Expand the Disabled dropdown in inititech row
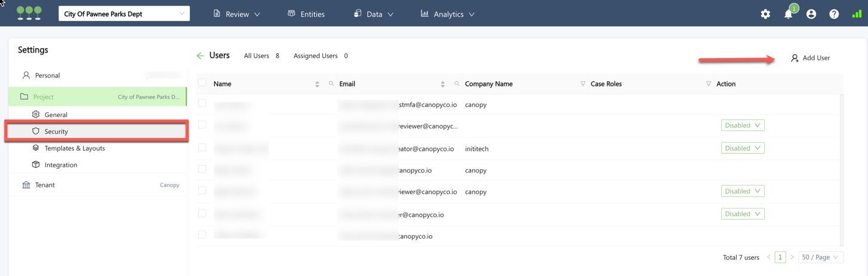 click(x=743, y=148)
